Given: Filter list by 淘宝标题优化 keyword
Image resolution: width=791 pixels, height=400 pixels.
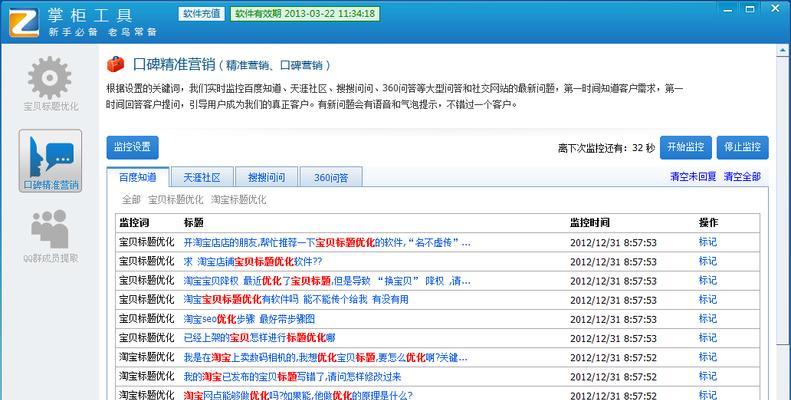Looking at the screenshot, I should [239, 200].
